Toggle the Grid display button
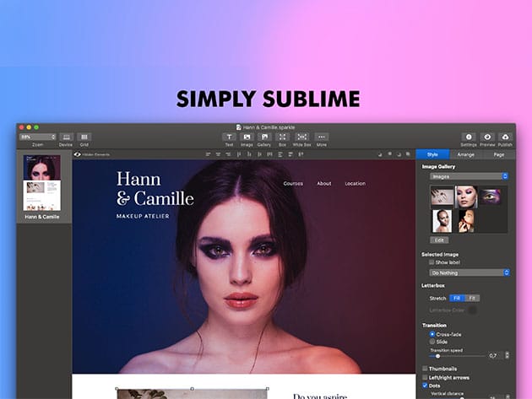 84,137
